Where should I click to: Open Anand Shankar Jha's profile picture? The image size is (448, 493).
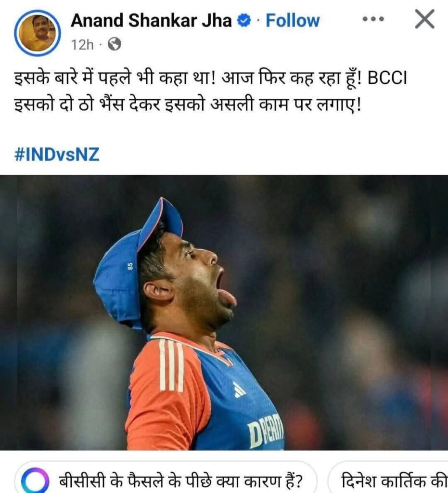pos(38,33)
